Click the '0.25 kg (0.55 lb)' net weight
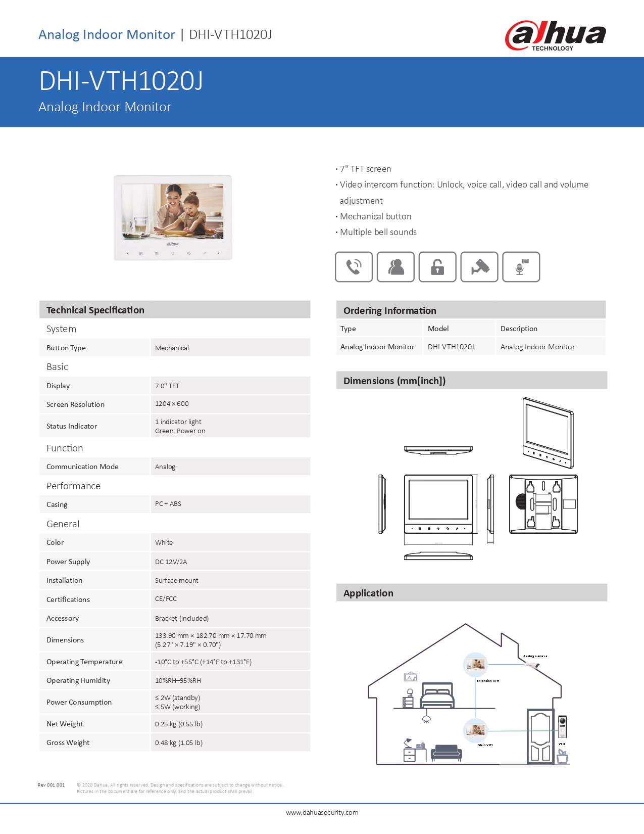The width and height of the screenshot is (644, 834). [x=179, y=724]
